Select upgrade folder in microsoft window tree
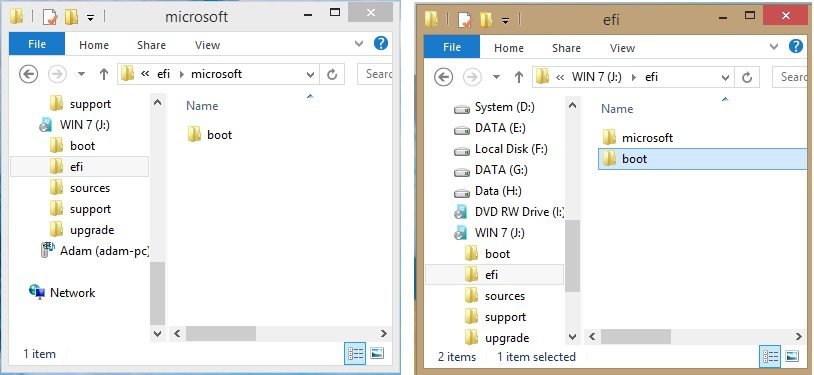Viewport: 814px width, 375px height. pyautogui.click(x=82, y=230)
